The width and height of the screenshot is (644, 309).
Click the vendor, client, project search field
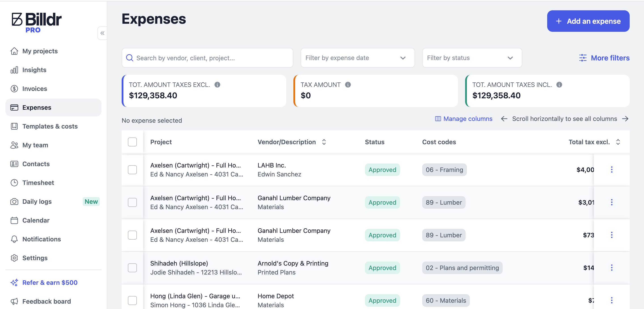click(x=207, y=58)
